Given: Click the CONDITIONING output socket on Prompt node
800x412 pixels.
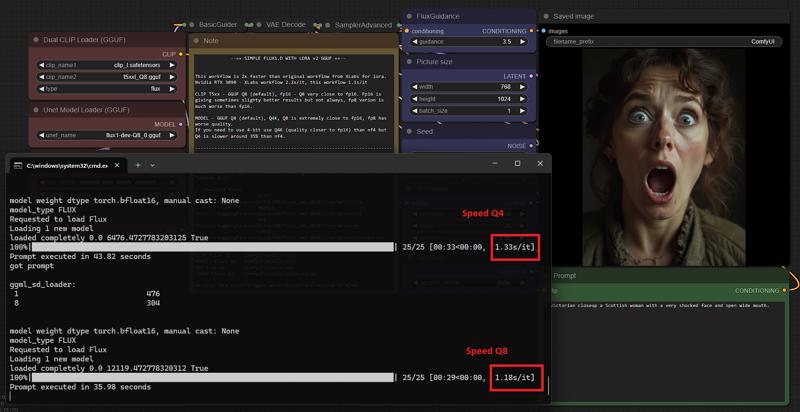Looking at the screenshot, I should click(784, 291).
